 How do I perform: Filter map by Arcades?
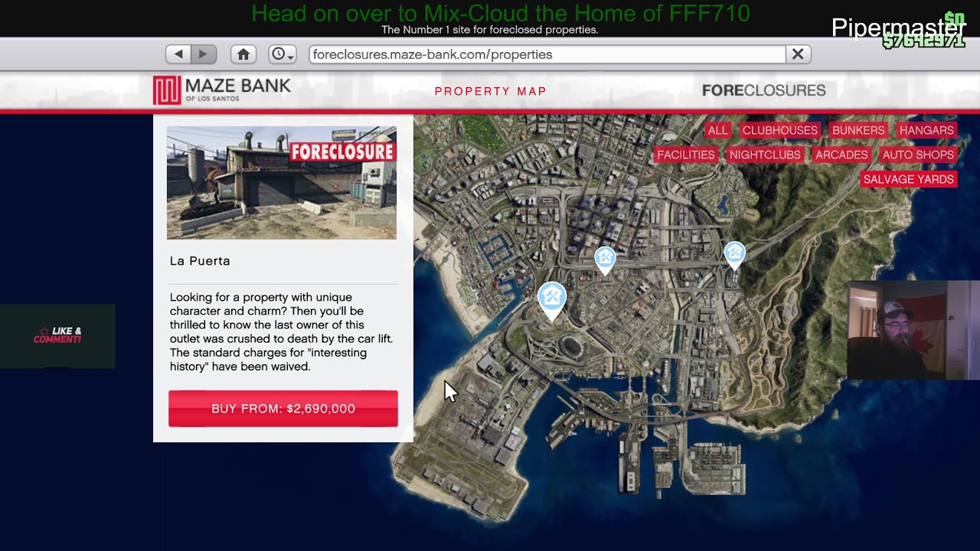click(x=841, y=155)
